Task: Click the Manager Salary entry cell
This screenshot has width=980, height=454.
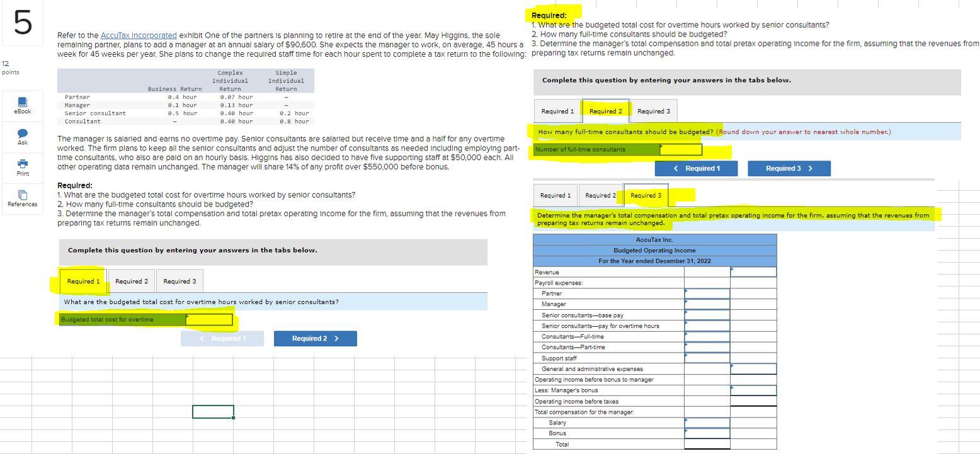Action: [x=705, y=423]
